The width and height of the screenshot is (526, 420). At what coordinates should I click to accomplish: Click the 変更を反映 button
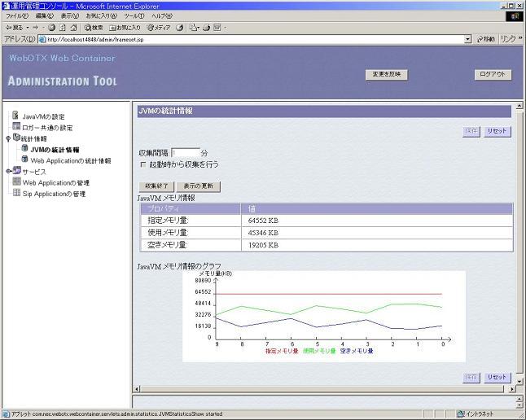pos(386,74)
